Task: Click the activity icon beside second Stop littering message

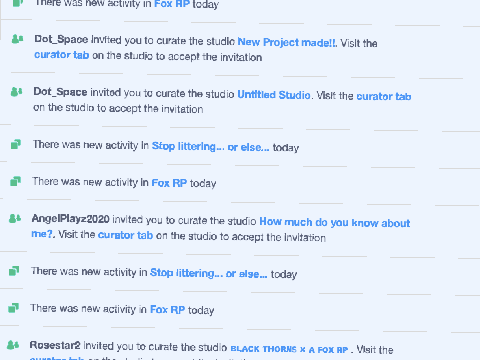Action: point(14,271)
